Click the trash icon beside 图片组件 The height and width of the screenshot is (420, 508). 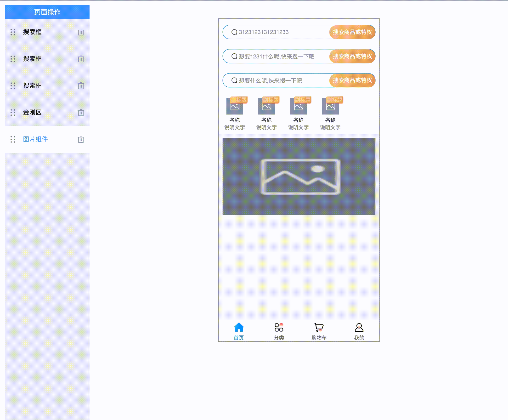[x=81, y=140]
